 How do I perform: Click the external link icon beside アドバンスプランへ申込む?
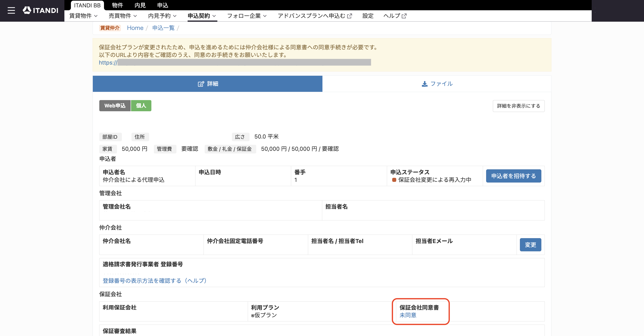pos(350,16)
